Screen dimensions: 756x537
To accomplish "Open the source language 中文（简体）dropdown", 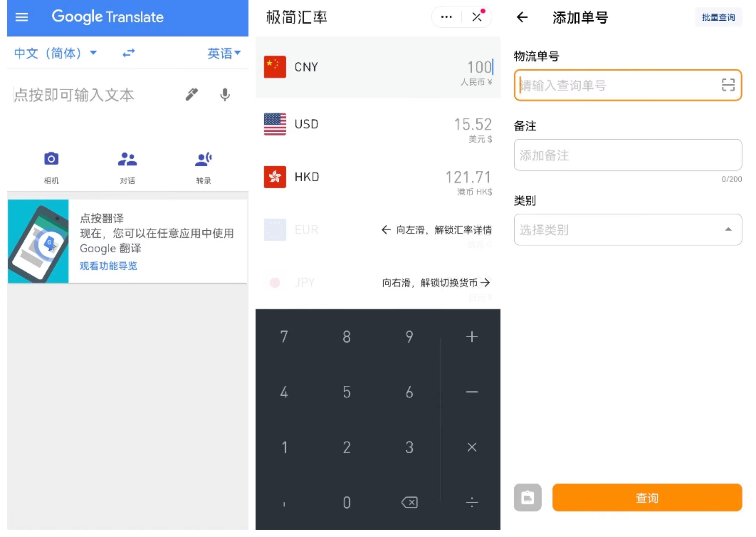I will [54, 53].
